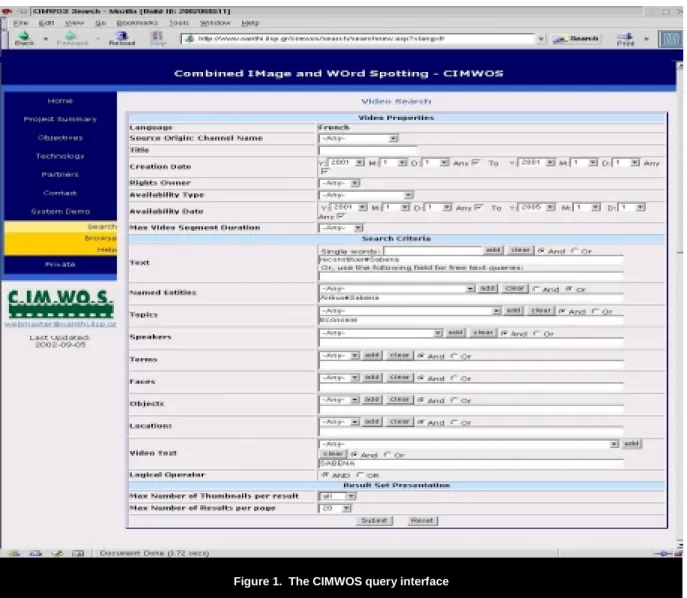Click add next to Single words
This screenshot has height=598, width=687.
(493, 250)
